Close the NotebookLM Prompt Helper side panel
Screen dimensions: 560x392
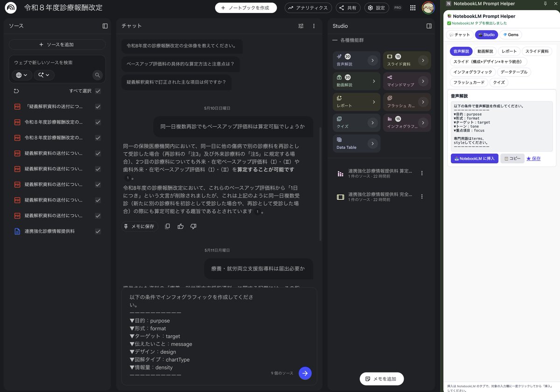coord(555,3)
